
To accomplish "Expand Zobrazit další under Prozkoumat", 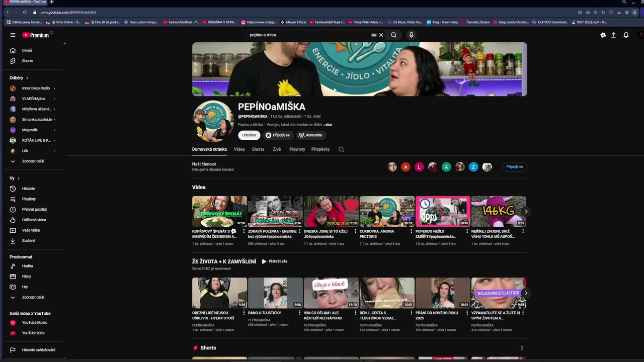I will 33,297.
